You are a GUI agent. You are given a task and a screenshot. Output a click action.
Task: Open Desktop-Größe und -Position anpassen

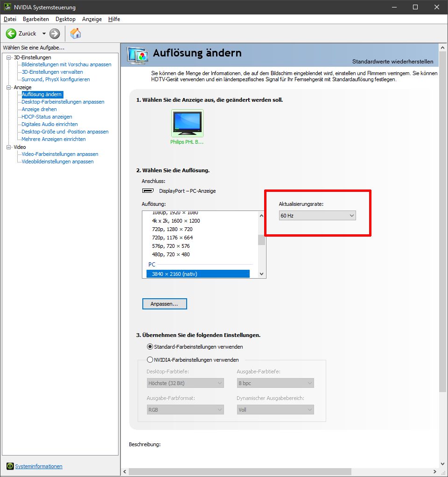click(65, 132)
